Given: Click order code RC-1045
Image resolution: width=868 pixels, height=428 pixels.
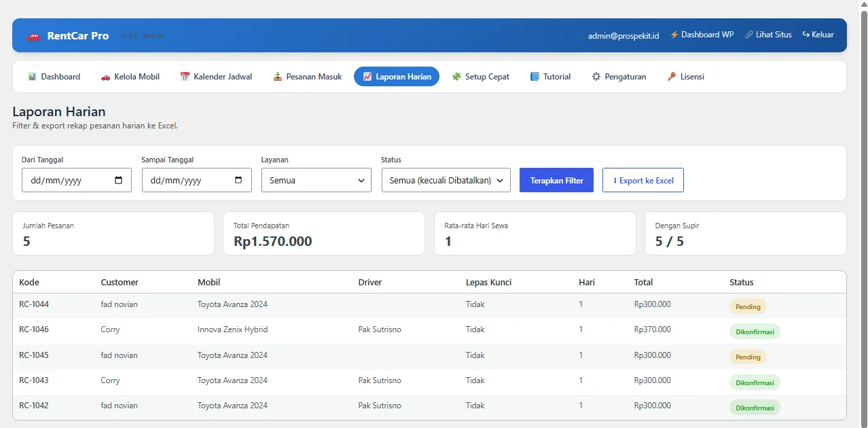Looking at the screenshot, I should (34, 355).
